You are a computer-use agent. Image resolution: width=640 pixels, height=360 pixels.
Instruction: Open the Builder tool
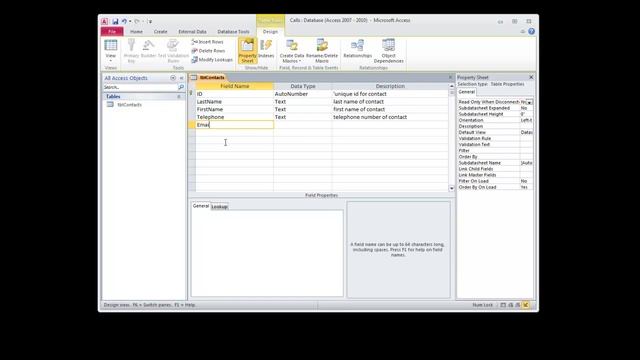148,49
